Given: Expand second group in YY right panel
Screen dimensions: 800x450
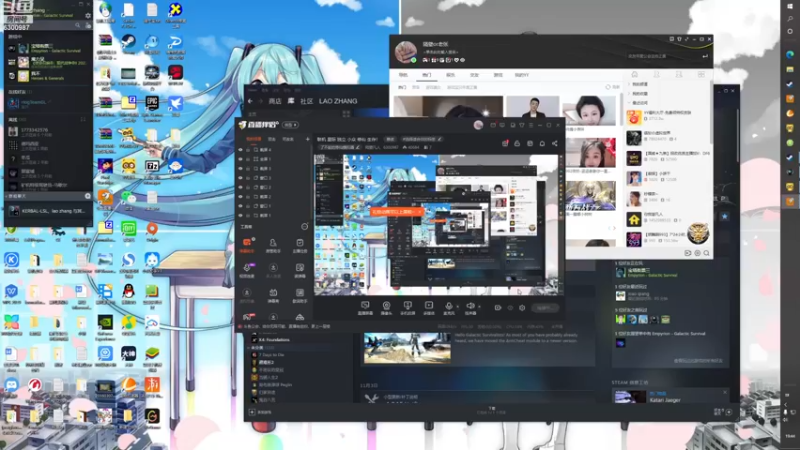Looking at the screenshot, I should (629, 94).
